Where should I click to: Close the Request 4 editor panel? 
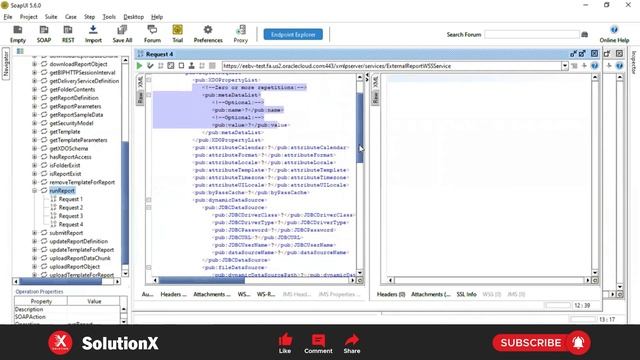tap(594, 54)
